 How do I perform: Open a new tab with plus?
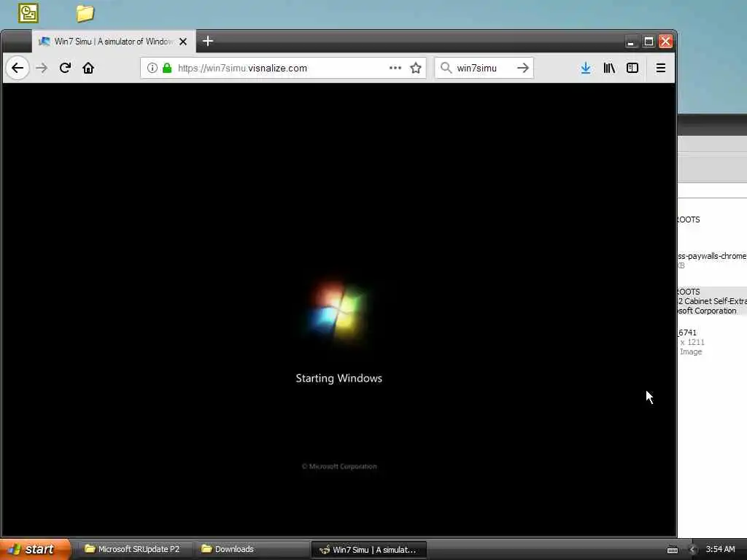point(208,41)
